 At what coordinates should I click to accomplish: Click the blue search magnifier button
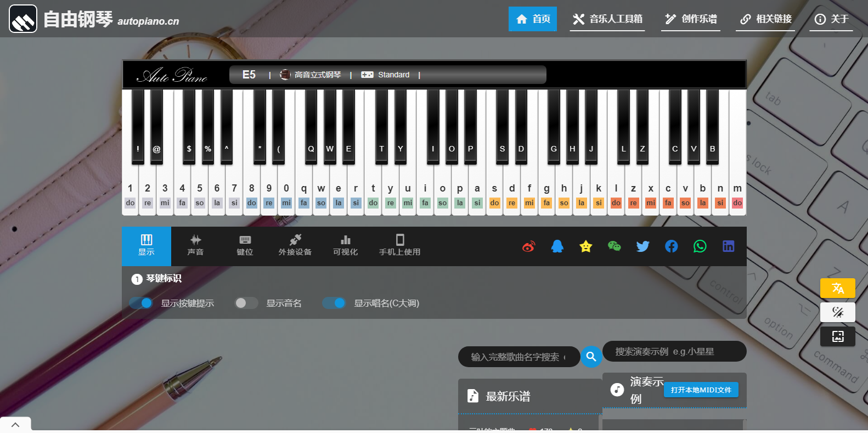(591, 357)
